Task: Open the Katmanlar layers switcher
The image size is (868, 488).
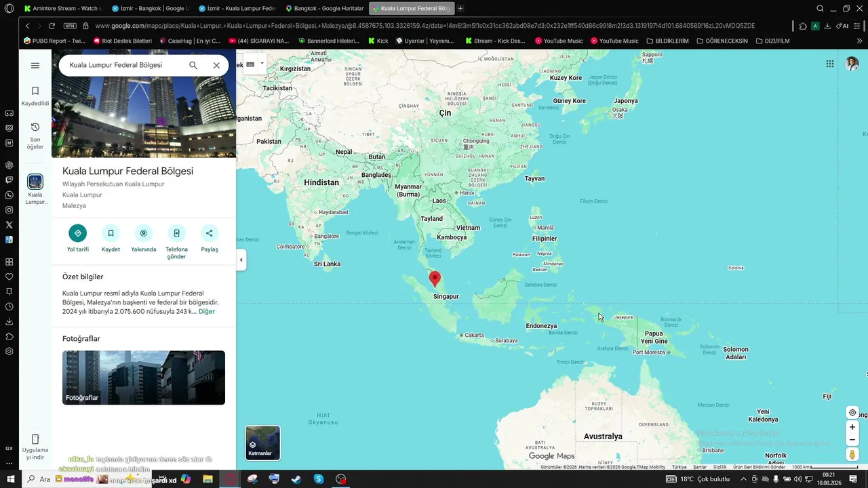Action: [x=262, y=443]
